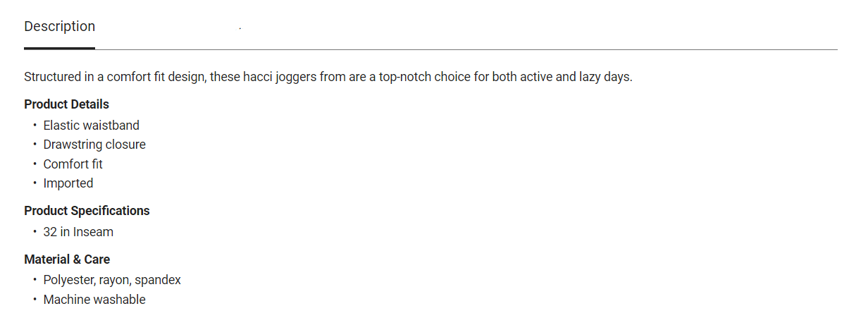Image resolution: width=868 pixels, height=318 pixels.
Task: Click the bullet before Machine washable
Action: 35,300
